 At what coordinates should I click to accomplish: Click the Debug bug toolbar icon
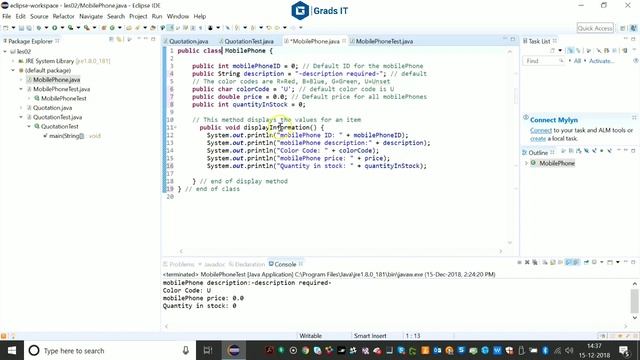tap(39, 28)
